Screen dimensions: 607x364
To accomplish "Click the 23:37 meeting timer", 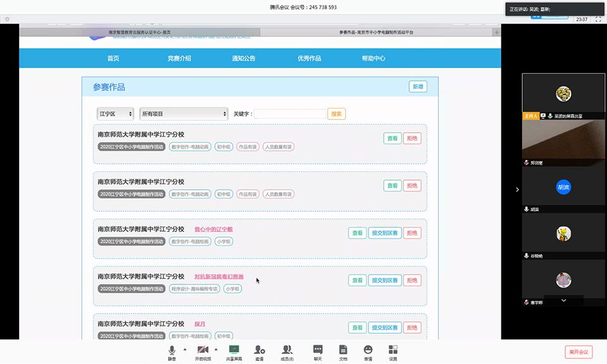I will pos(582,20).
